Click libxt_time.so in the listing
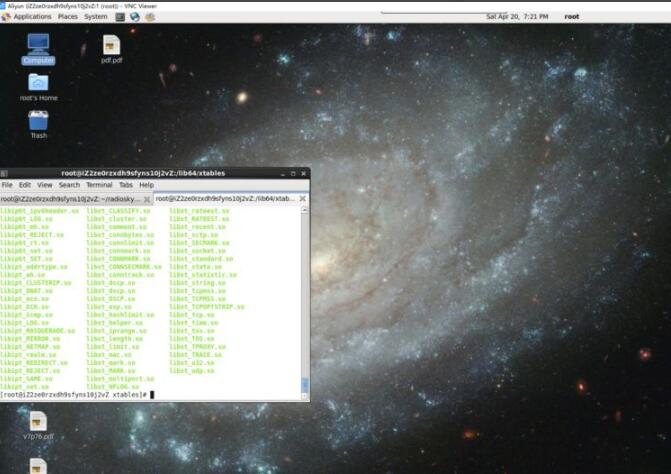Image resolution: width=671 pixels, height=474 pixels. click(x=193, y=323)
